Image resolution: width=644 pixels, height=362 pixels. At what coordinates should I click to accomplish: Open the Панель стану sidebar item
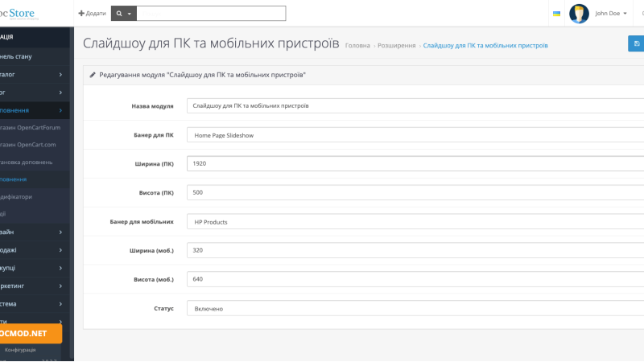[35, 56]
